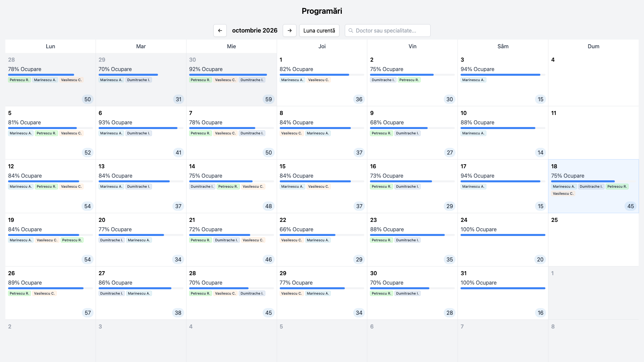Select Petrescu R. tag on October 5
Screen dimensions: 644x362
pyautogui.click(x=46, y=133)
